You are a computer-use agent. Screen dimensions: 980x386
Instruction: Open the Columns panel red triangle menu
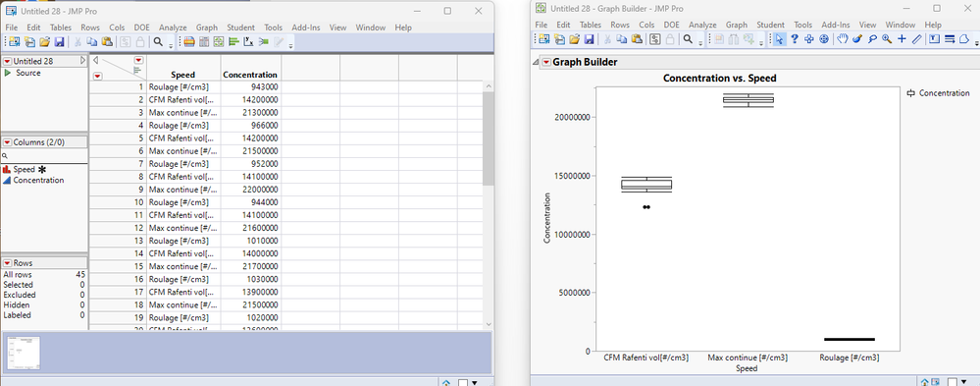(8, 142)
